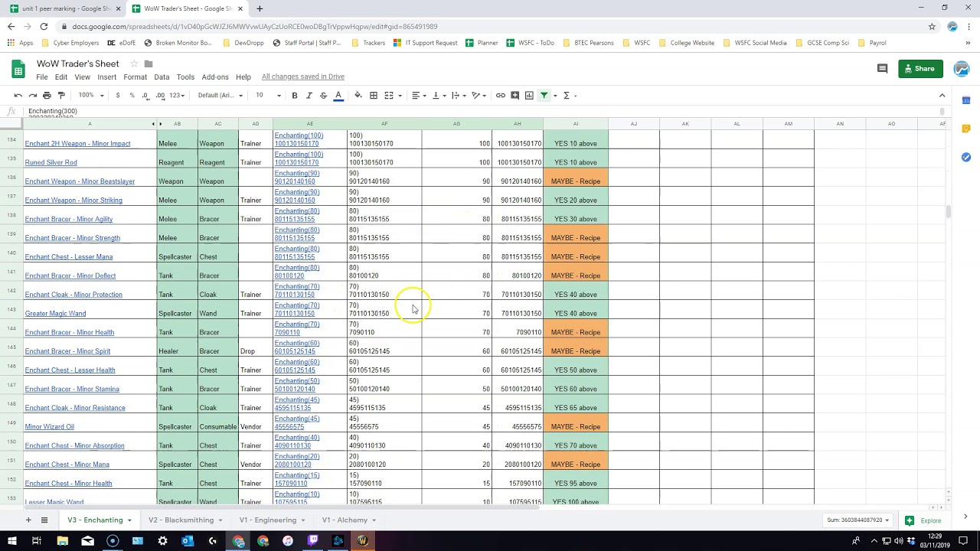Toggle the filter button
The height and width of the screenshot is (551, 980).
pos(544,96)
